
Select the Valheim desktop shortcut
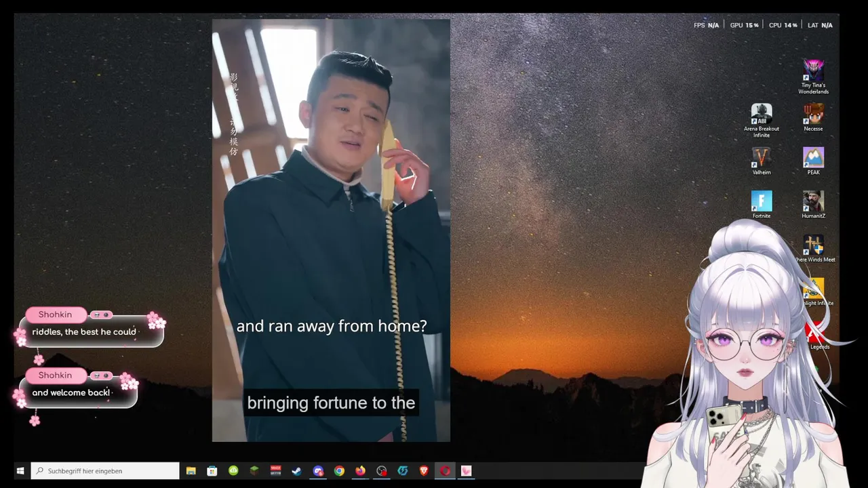pyautogui.click(x=761, y=161)
